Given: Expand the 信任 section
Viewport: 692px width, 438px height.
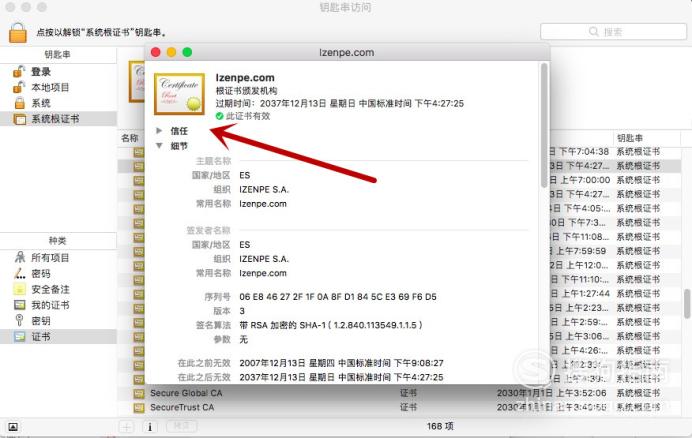Looking at the screenshot, I should (159, 131).
